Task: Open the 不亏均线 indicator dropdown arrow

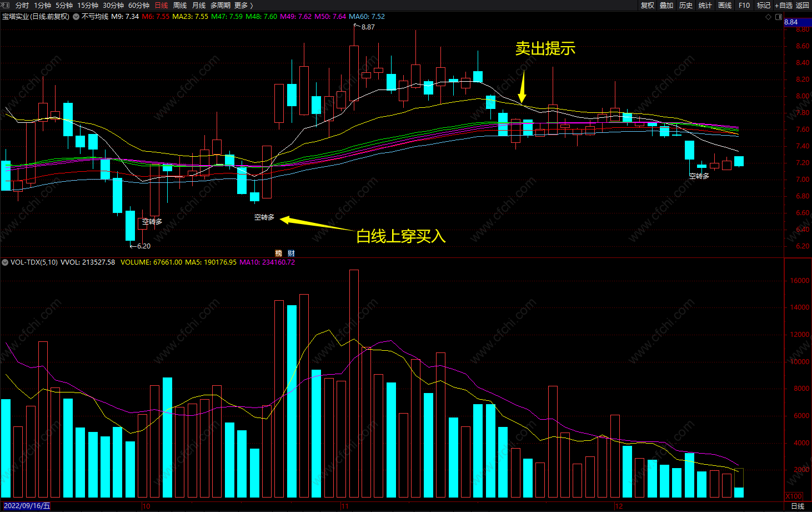Action: click(76, 17)
